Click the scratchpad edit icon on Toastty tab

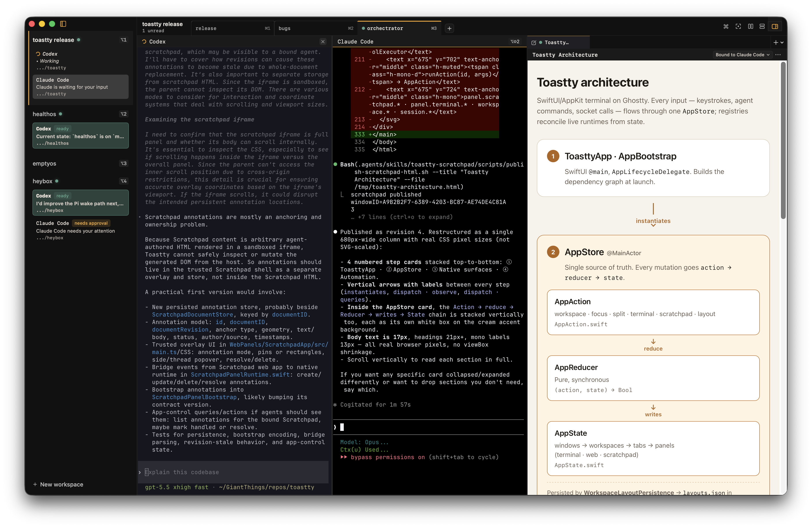click(534, 43)
